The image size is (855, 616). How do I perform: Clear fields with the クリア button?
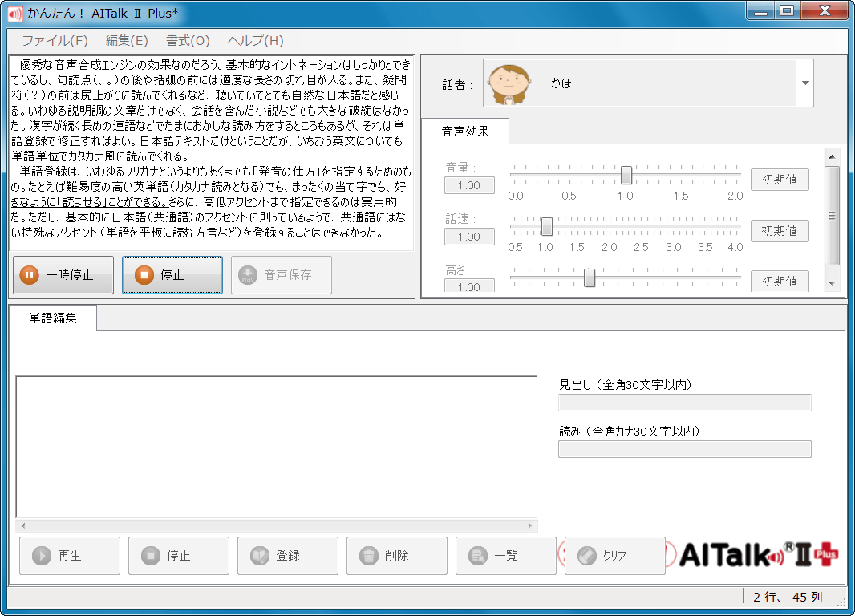click(615, 556)
